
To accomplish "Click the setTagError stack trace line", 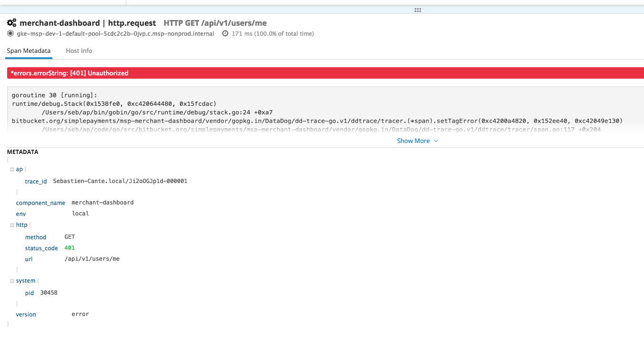I will click(317, 121).
